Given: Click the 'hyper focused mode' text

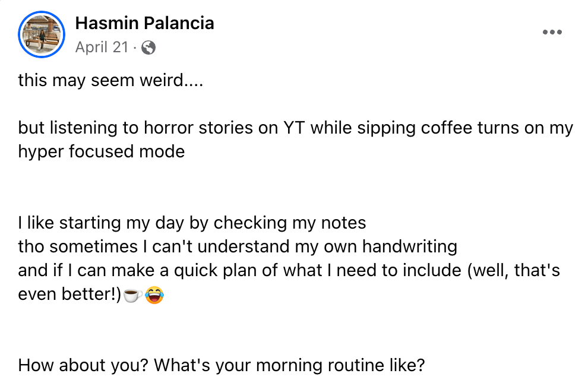Looking at the screenshot, I should tap(101, 151).
